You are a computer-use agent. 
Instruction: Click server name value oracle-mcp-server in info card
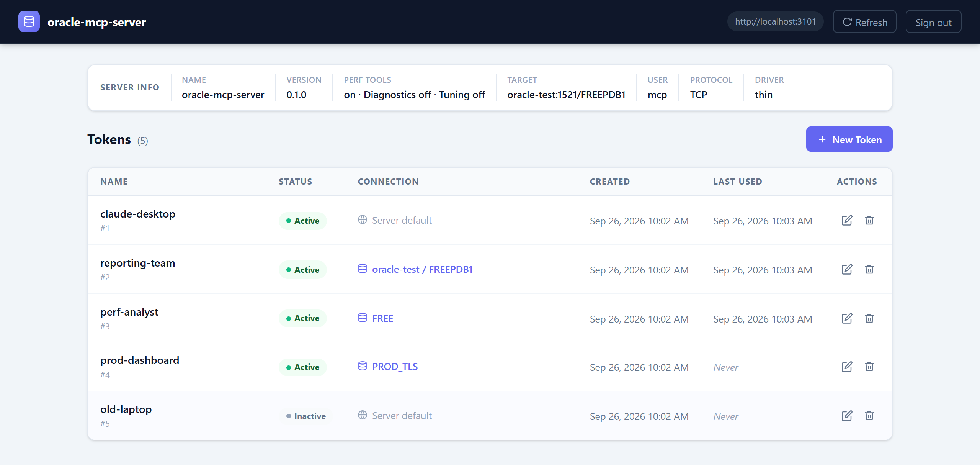(223, 95)
